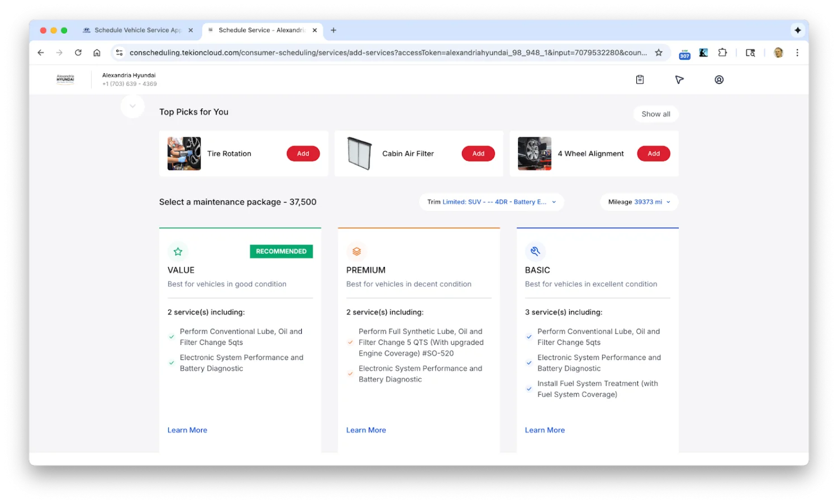Click the 4 Wheel Alignment thumbnail image
Screen dimensions: 838x504
coord(534,153)
